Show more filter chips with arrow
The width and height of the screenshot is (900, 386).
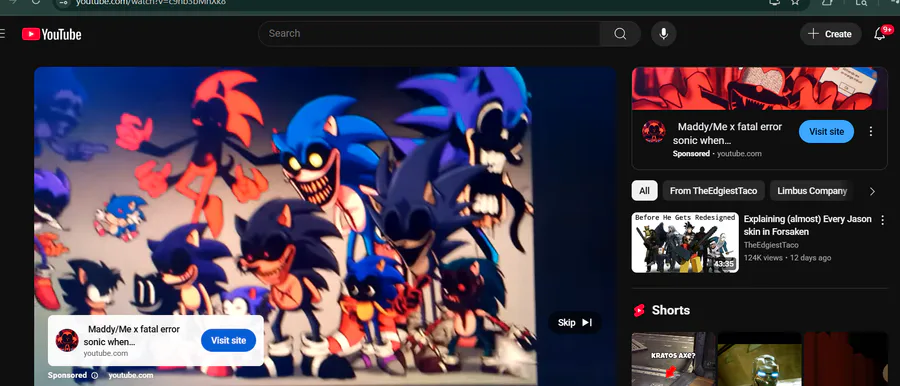pos(872,191)
